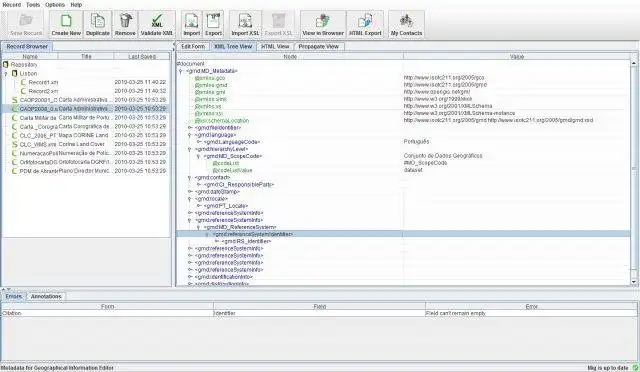
Task: Open the Tools menu
Action: coord(33,5)
